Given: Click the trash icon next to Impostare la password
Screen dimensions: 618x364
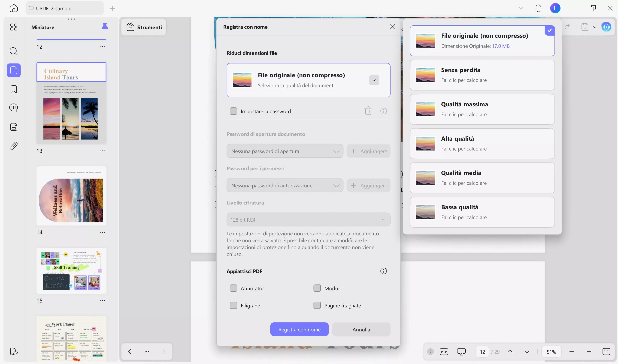Looking at the screenshot, I should [368, 111].
